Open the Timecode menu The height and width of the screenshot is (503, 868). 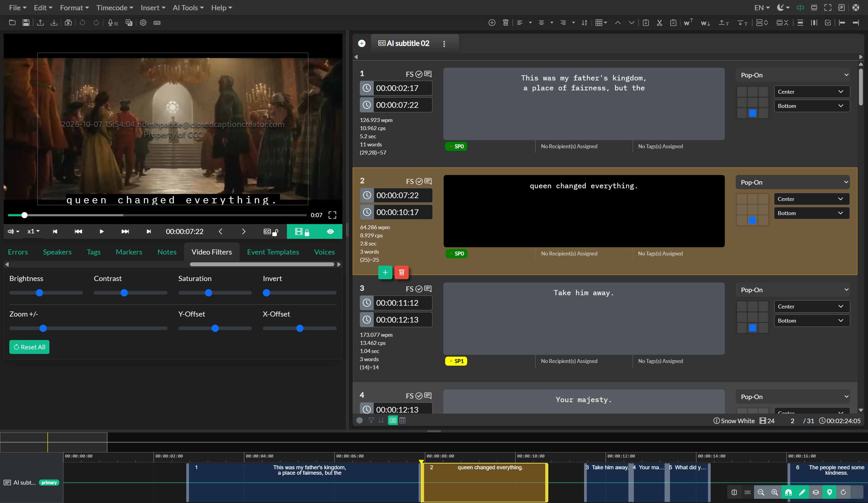(115, 8)
